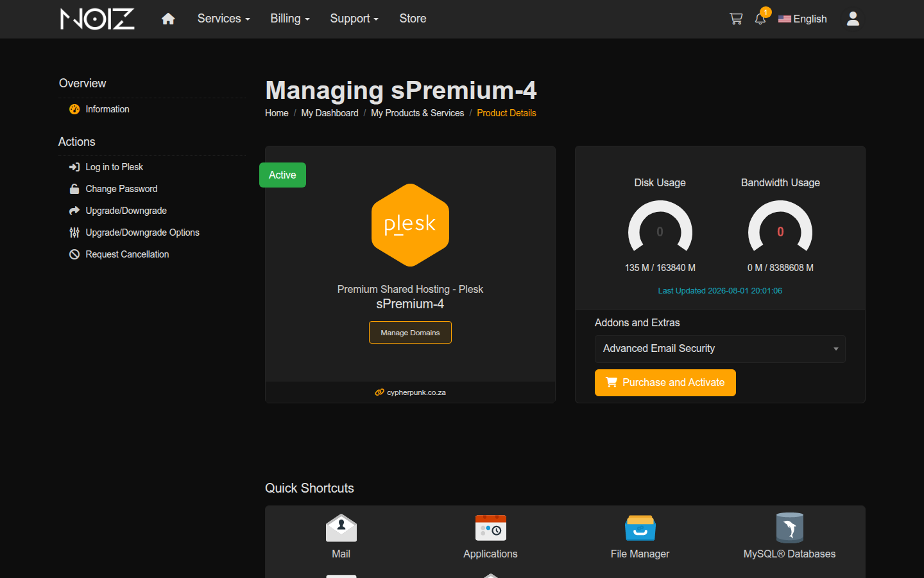Open the cypherpunk.co.za domain link
Screen dimensions: 924x578
[416, 392]
